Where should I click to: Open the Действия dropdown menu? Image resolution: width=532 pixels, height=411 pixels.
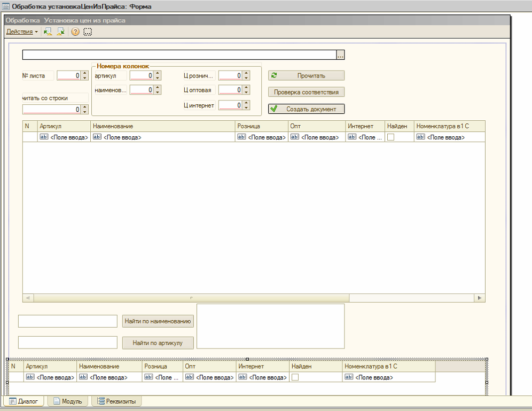pos(22,32)
